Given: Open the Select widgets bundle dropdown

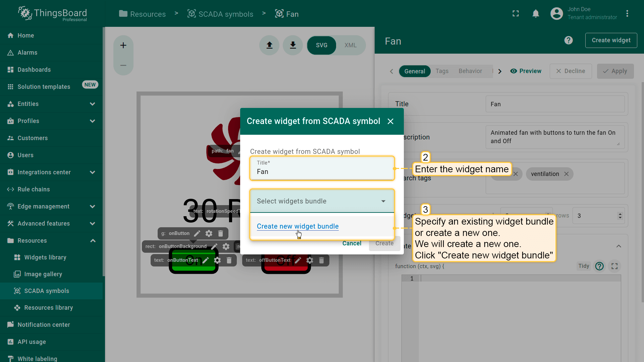Looking at the screenshot, I should (322, 201).
